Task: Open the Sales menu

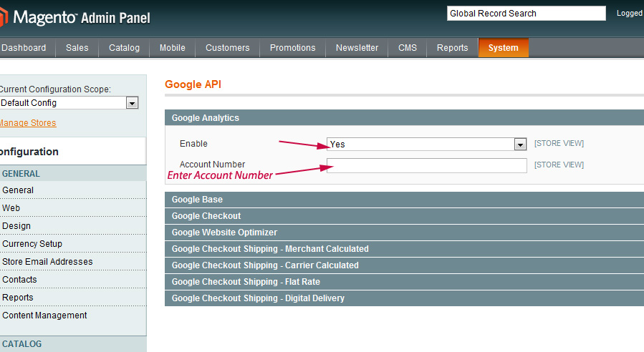Action: click(77, 48)
